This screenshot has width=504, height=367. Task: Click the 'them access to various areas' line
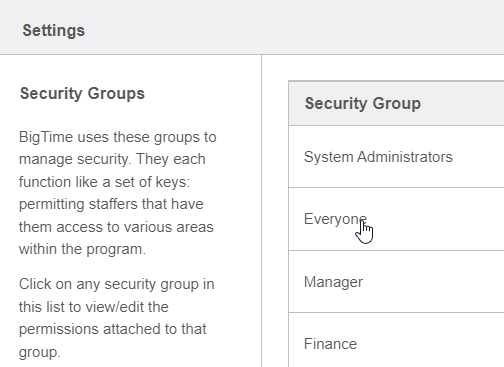coord(116,227)
